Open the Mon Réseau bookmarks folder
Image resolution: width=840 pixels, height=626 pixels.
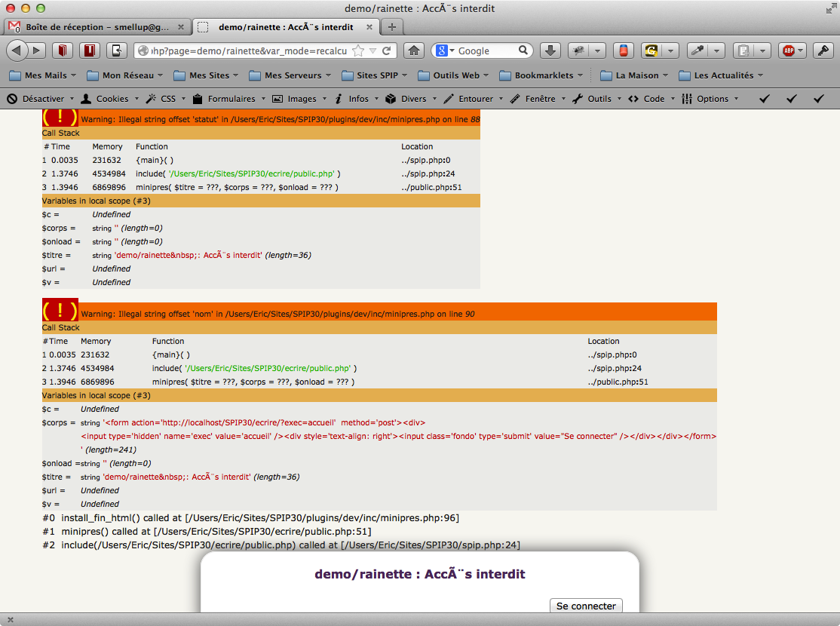(x=125, y=75)
